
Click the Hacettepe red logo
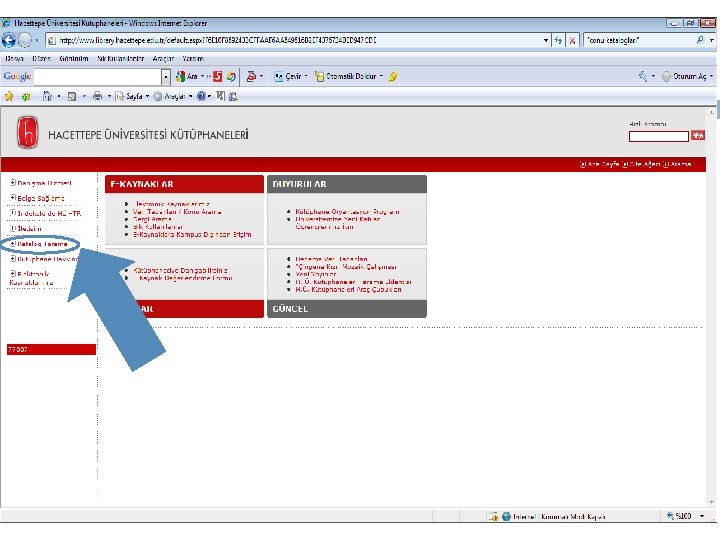pyautogui.click(x=28, y=133)
